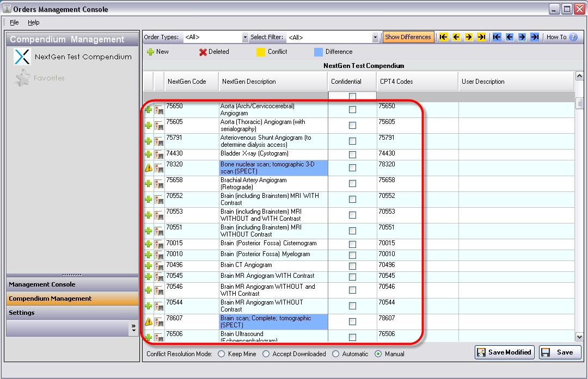Check Confidential for Brain CT Angiogram
This screenshot has height=379, width=588.
click(x=352, y=266)
